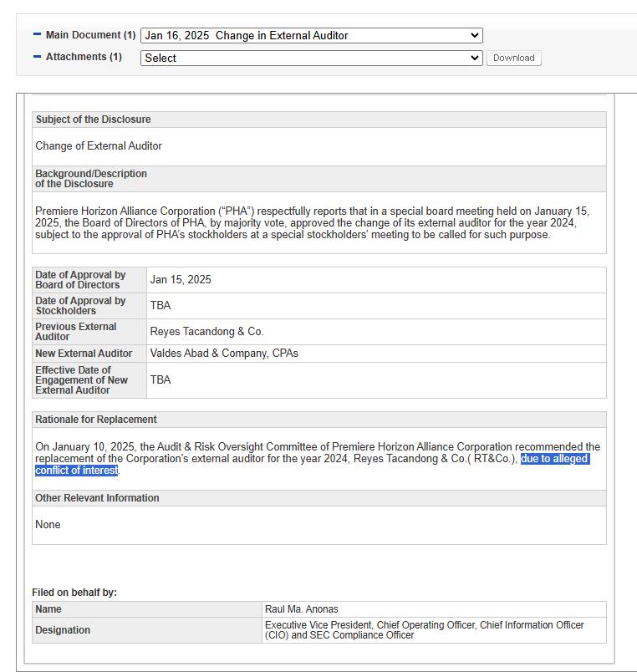The width and height of the screenshot is (637, 672).
Task: Click 'Effective Date of Engagement' label
Action: click(x=81, y=380)
